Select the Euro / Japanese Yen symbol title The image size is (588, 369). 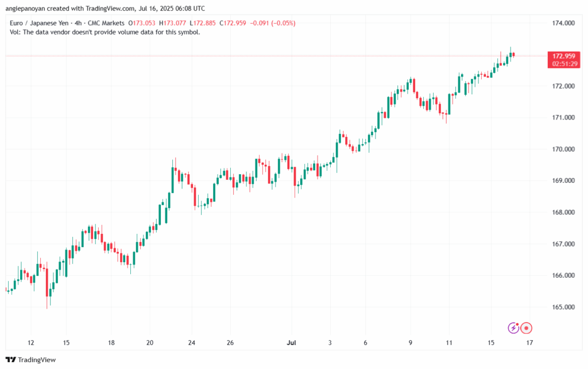(x=42, y=23)
